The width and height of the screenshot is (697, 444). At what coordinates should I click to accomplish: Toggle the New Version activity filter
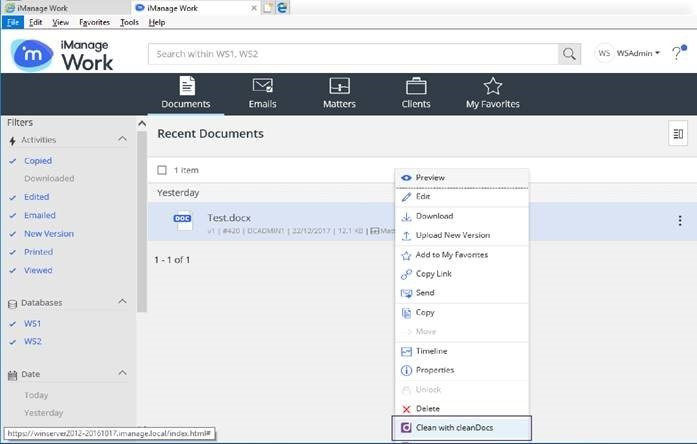(49, 234)
